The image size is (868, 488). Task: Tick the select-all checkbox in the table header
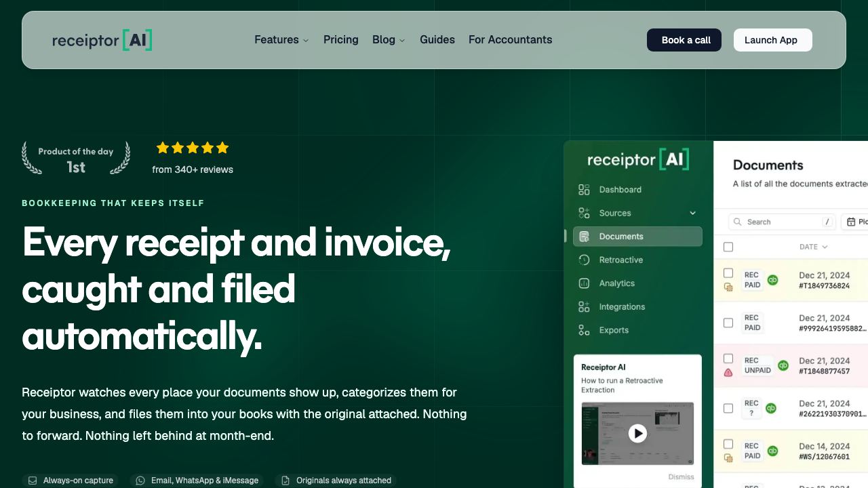point(728,247)
